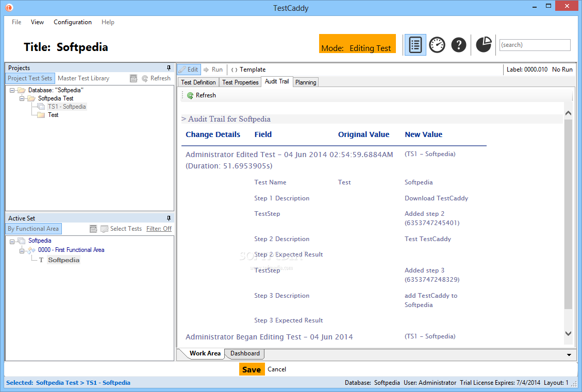Collapse the 0000 - First Functional Area node
Screen dimensions: 582x392
point(22,251)
